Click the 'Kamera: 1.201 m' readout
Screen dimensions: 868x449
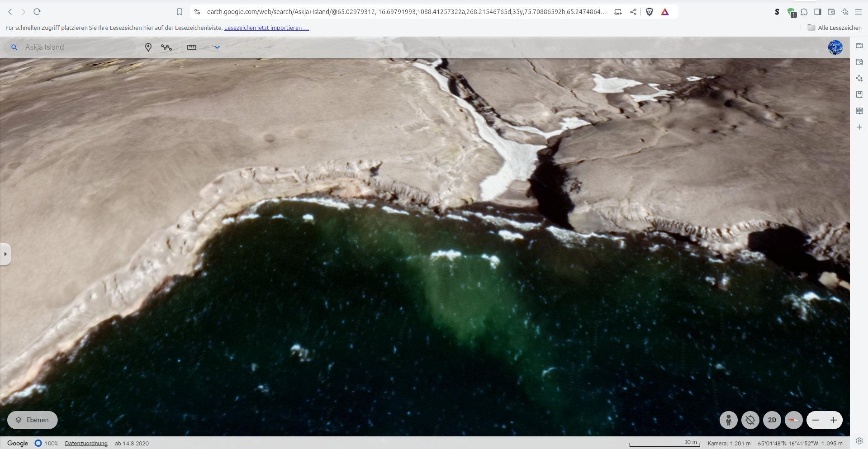click(x=729, y=443)
